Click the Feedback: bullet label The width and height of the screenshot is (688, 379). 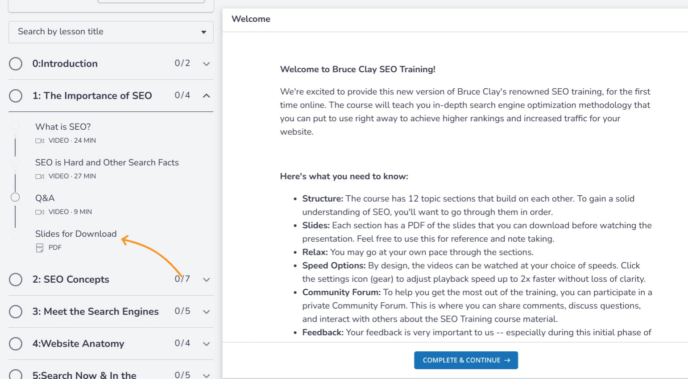tap(322, 333)
